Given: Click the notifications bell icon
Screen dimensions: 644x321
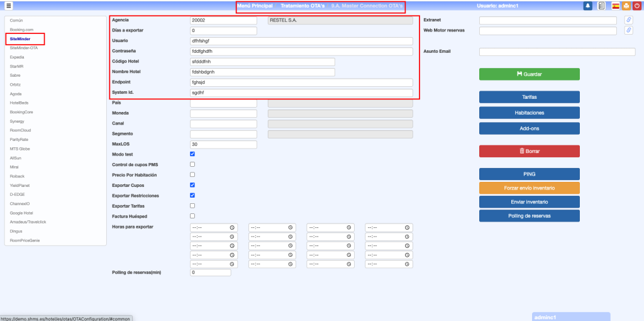Looking at the screenshot, I should tap(587, 6).
